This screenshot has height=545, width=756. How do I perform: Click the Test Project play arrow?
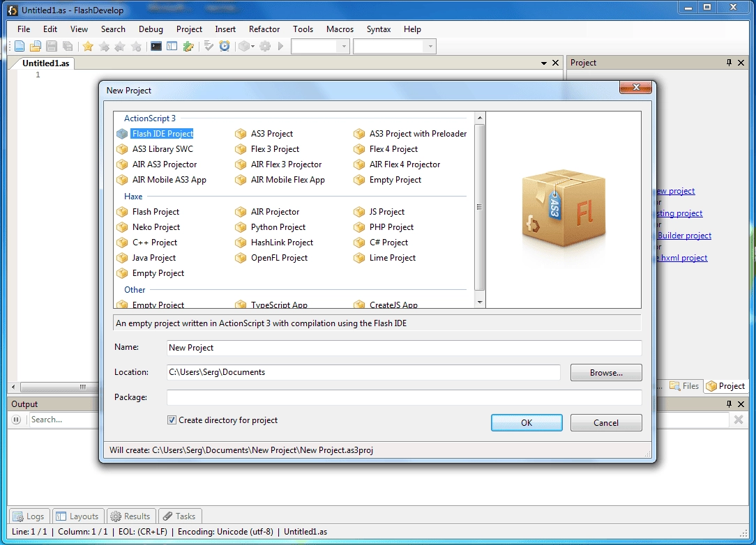coord(281,46)
